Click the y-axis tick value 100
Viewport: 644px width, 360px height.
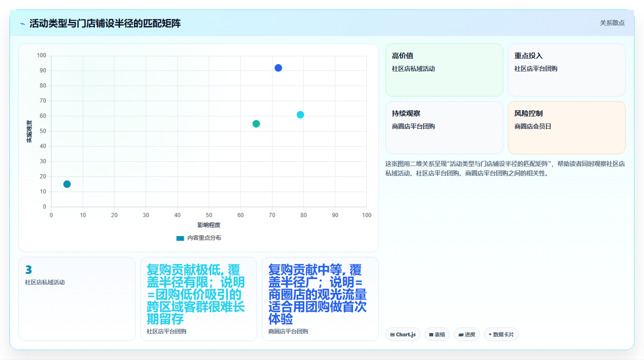tap(42, 55)
